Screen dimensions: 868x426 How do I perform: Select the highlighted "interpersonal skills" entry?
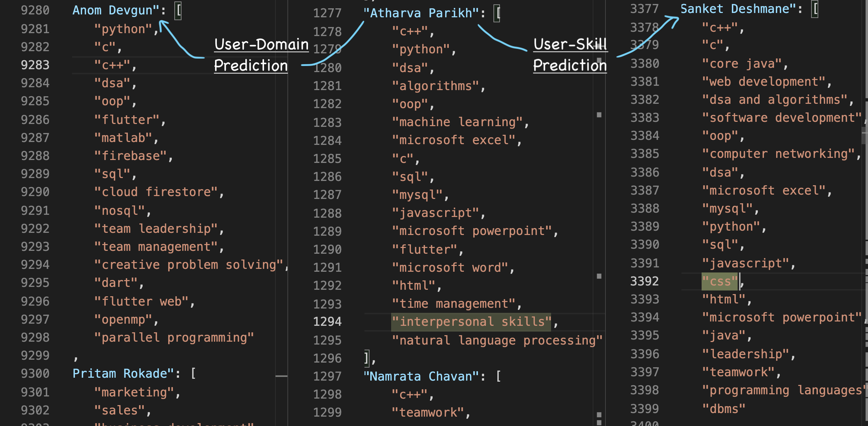[x=471, y=321]
